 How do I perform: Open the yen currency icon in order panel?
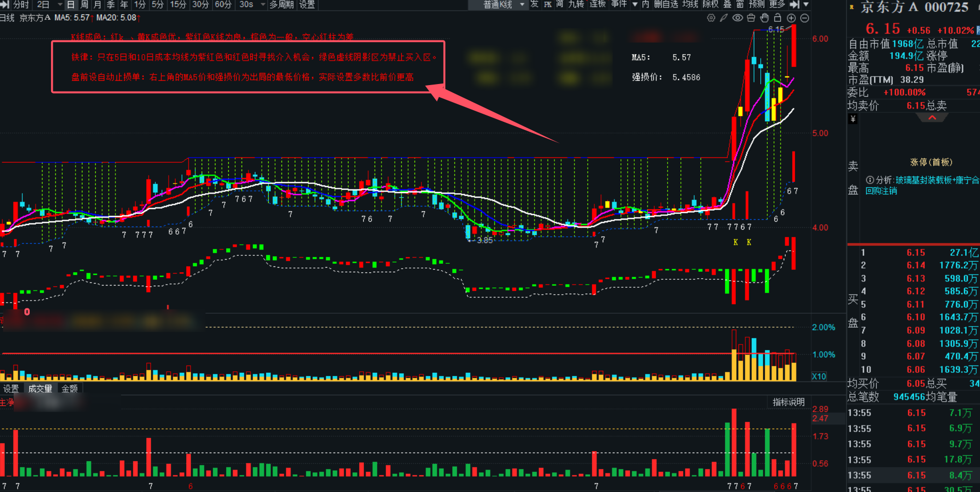(x=853, y=119)
